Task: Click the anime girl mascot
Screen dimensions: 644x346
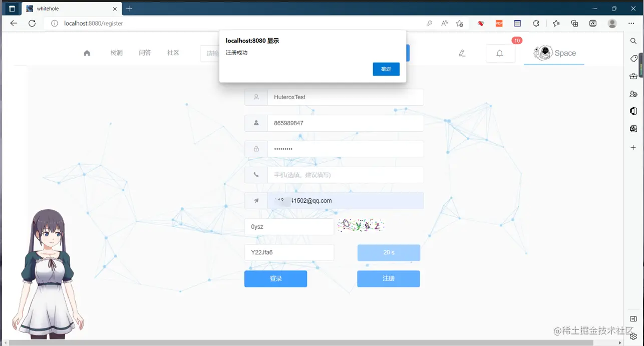Action: click(48, 275)
